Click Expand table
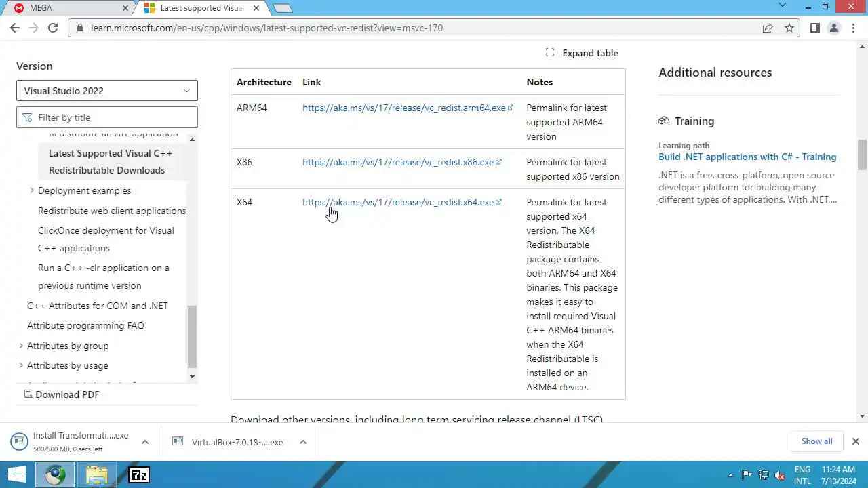The width and height of the screenshot is (868, 488). click(582, 53)
